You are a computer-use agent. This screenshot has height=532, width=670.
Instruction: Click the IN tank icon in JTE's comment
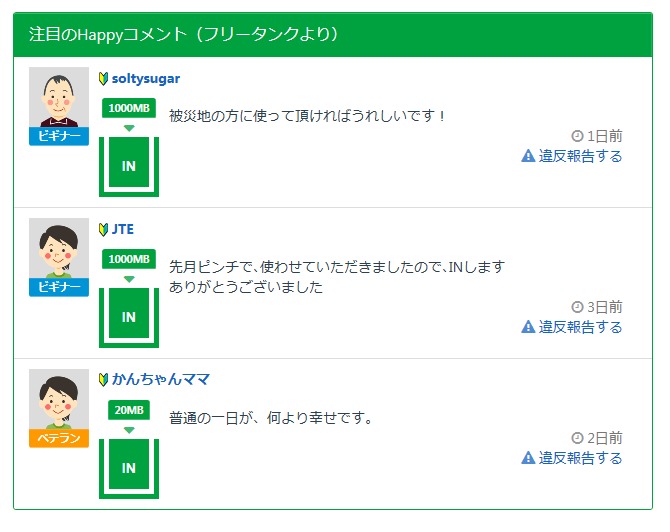pyautogui.click(x=129, y=317)
